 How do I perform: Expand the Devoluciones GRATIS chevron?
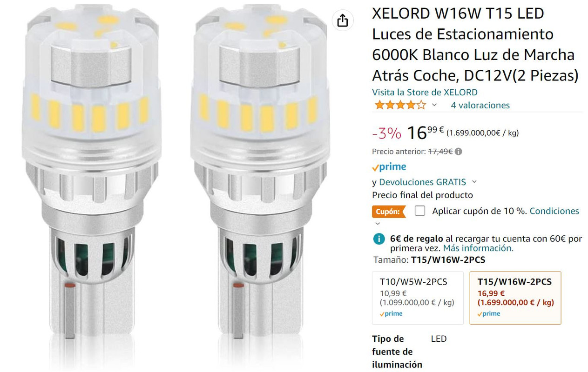474,182
